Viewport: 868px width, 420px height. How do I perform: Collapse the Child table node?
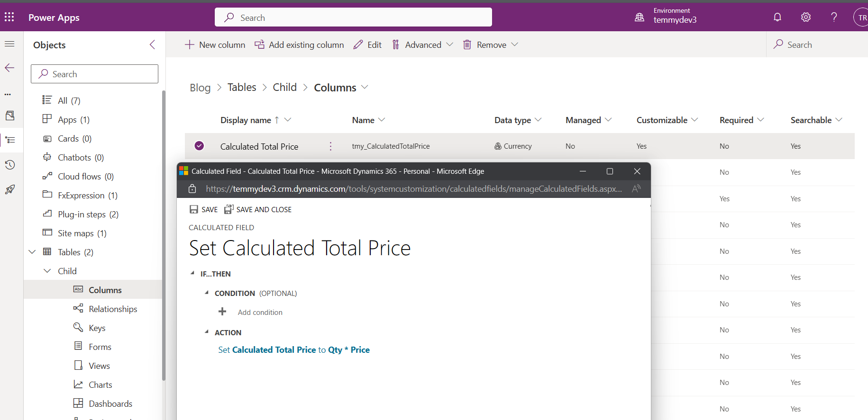pos(47,271)
